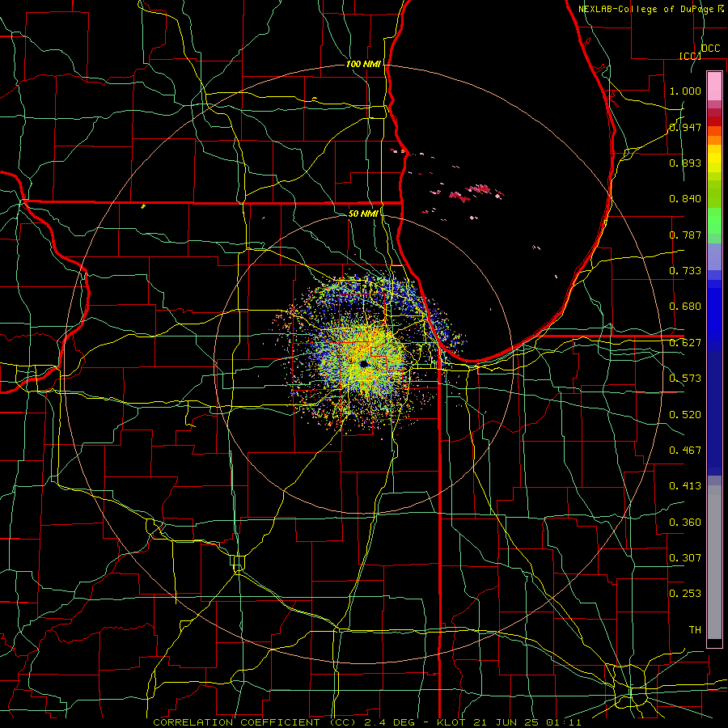
Task: Click the 0.360 scale value
Action: 685,523
